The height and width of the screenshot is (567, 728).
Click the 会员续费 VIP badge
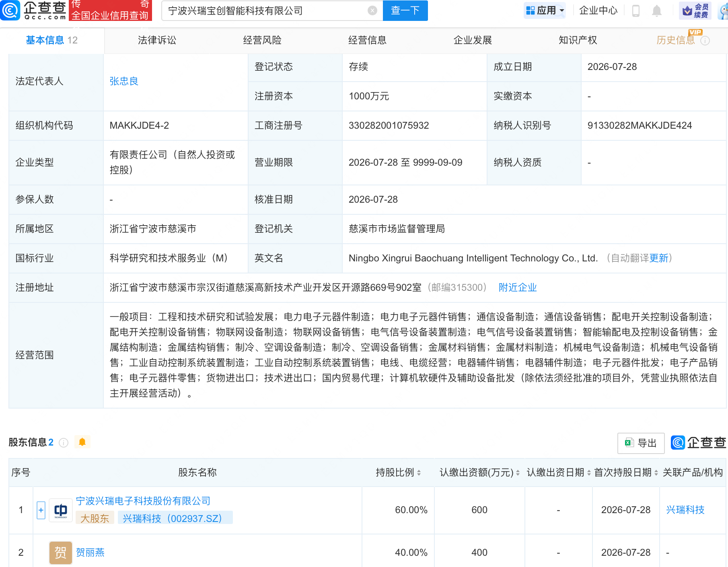(695, 10)
